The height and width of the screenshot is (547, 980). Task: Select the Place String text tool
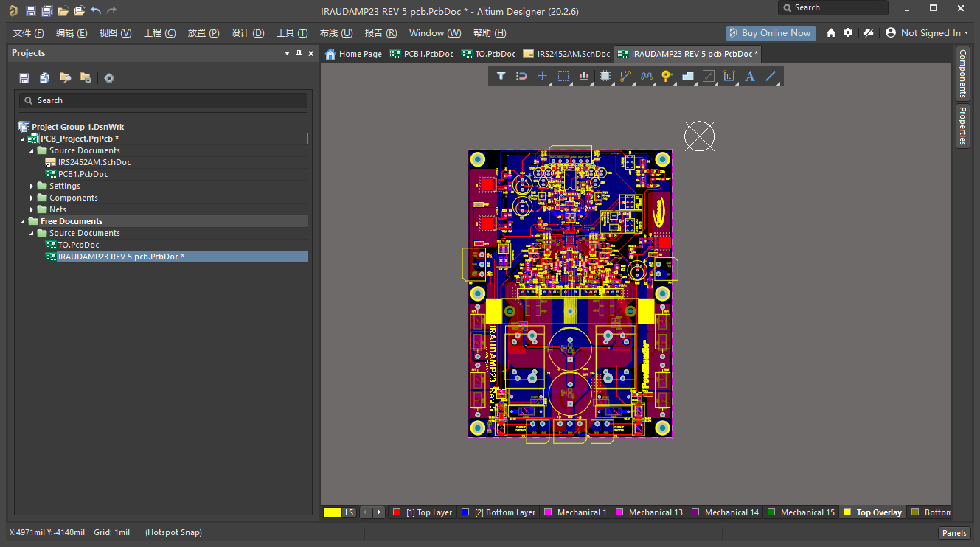pyautogui.click(x=750, y=76)
